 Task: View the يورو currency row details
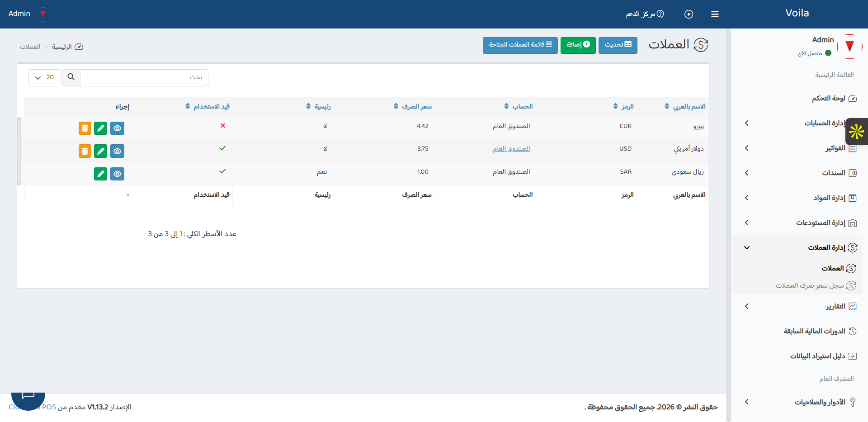117,128
